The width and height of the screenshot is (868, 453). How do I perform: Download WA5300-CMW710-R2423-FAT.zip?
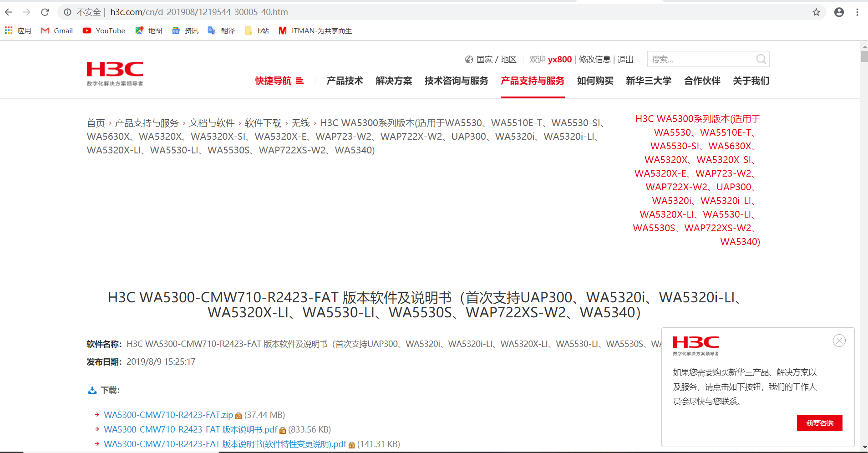[168, 415]
